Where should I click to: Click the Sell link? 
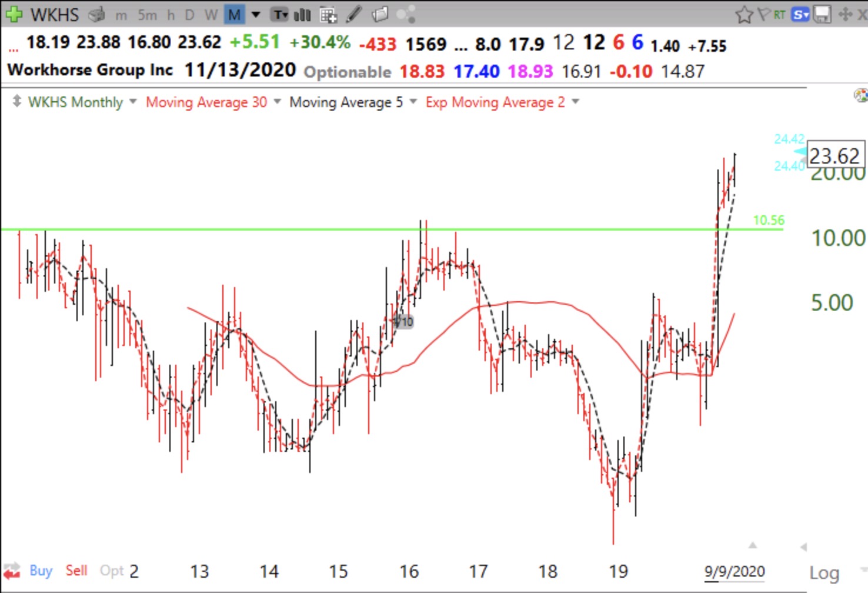coord(76,571)
